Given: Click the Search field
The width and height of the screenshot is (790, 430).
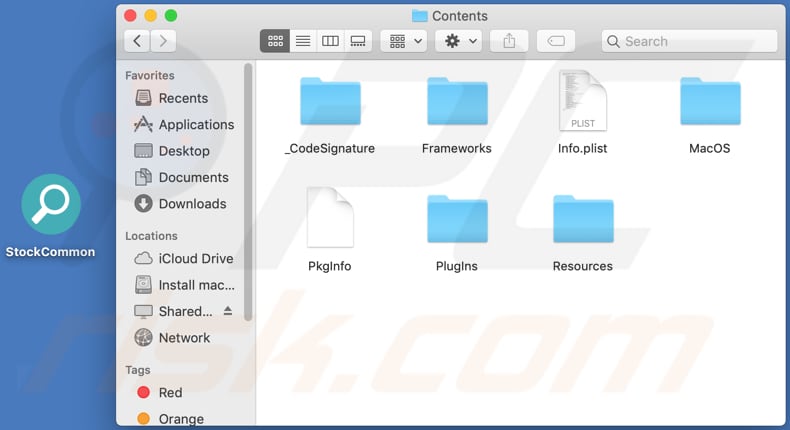Looking at the screenshot, I should [x=689, y=41].
